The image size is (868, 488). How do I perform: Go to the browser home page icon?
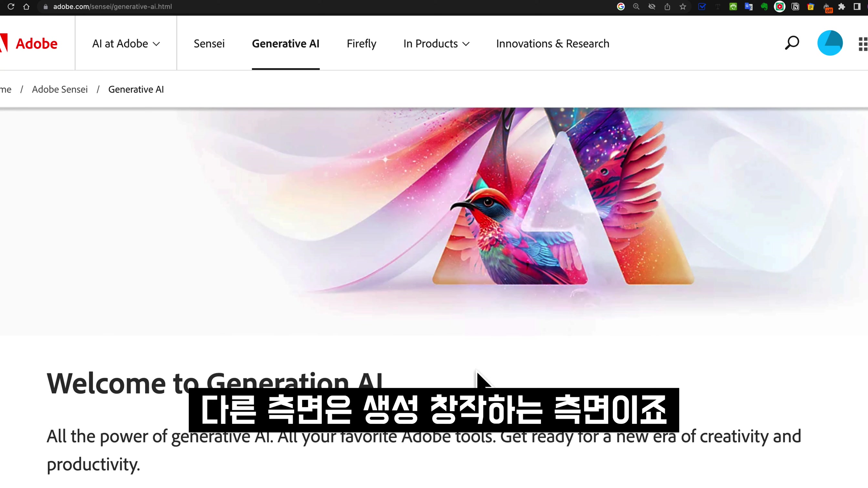(x=26, y=6)
